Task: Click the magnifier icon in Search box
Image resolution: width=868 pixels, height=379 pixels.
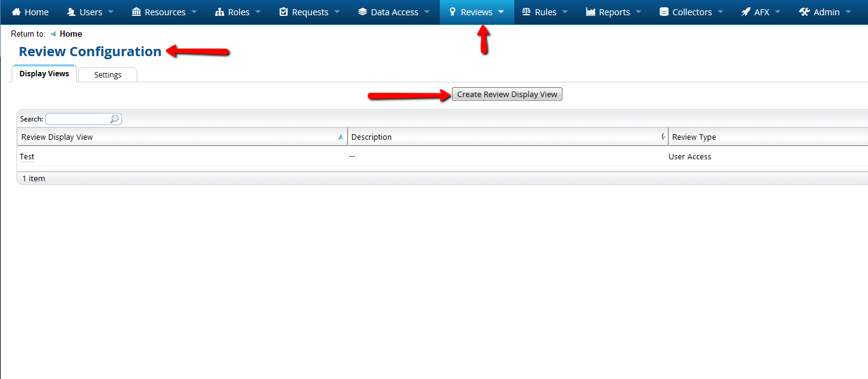Action: [x=114, y=119]
